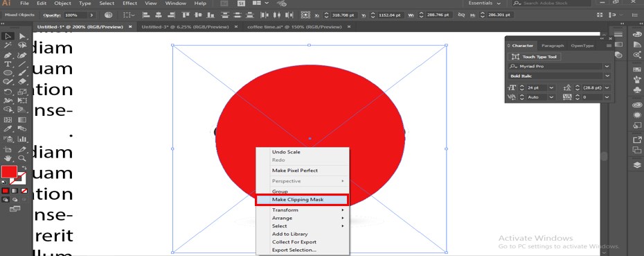Switch to coffee time.ai document tab
644x256 pixels.
pyautogui.click(x=294, y=27)
